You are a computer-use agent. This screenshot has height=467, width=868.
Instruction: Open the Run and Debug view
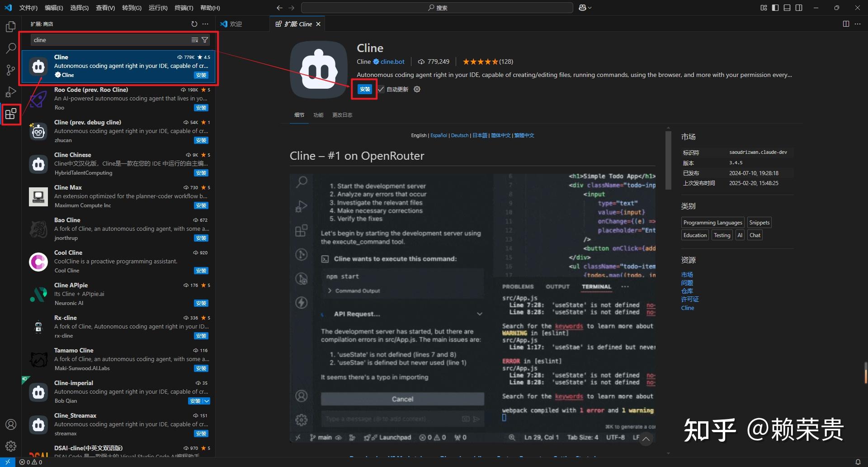(x=10, y=92)
